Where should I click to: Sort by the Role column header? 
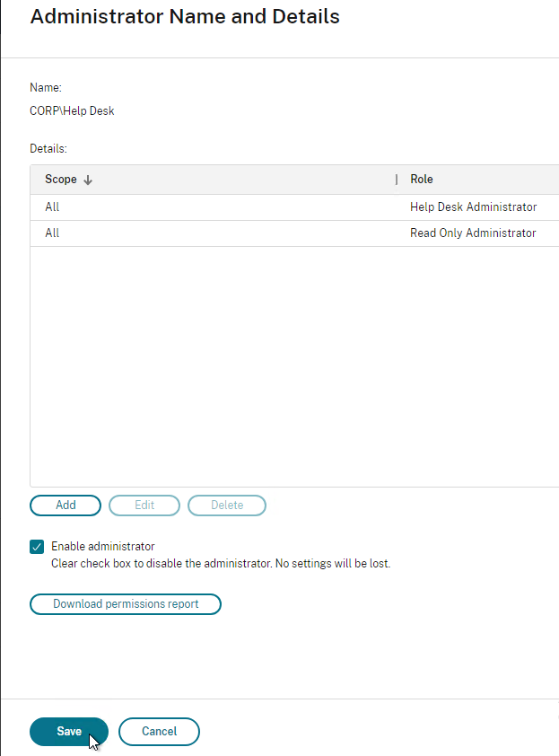[x=421, y=180]
